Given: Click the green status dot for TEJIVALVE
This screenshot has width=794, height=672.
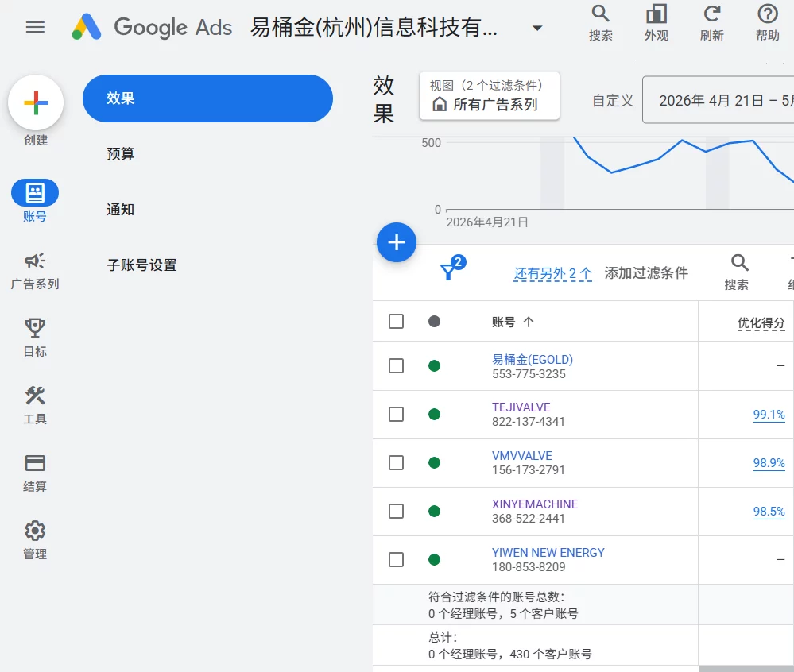Looking at the screenshot, I should point(434,415).
